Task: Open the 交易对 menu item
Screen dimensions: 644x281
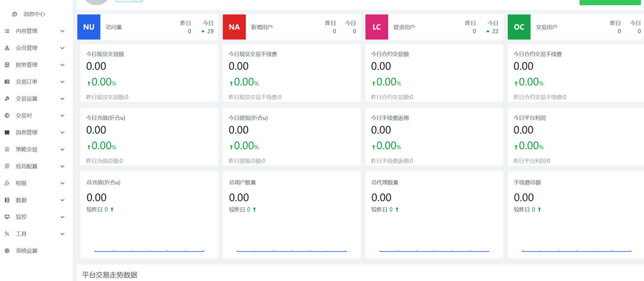Action: click(x=24, y=116)
